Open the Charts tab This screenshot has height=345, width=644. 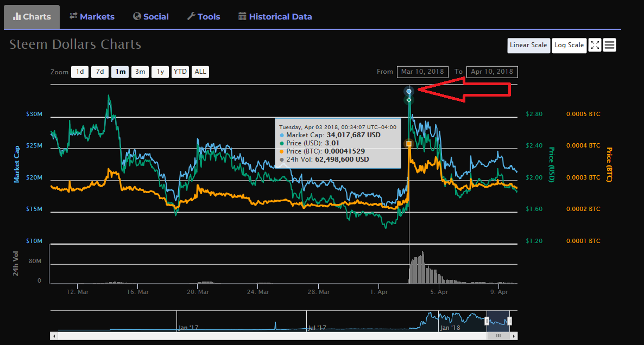pos(31,17)
